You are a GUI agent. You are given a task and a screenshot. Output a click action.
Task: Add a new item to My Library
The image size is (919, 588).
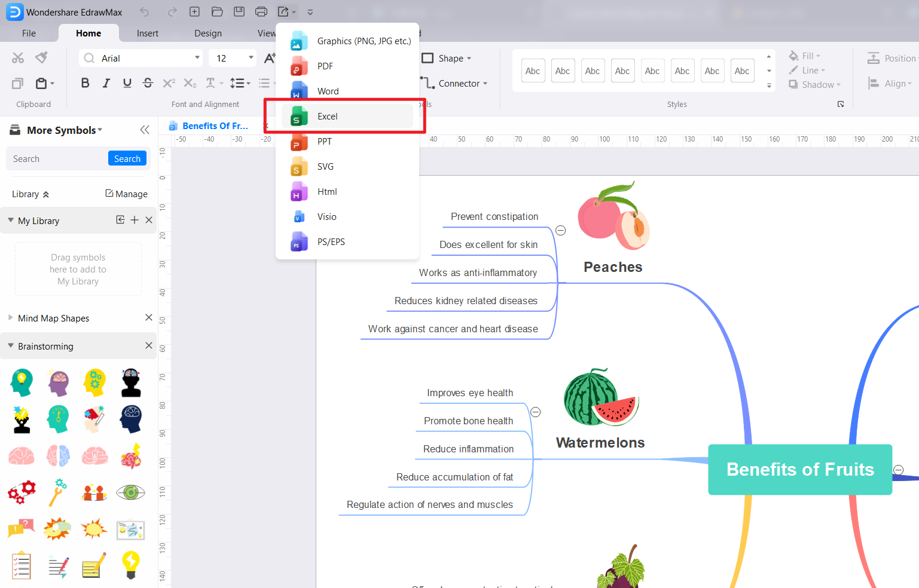[135, 220]
